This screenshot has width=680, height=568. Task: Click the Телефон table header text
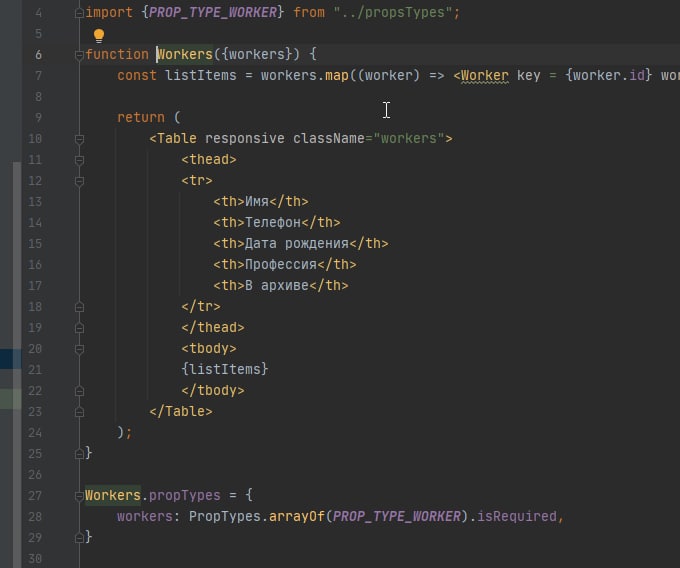tap(273, 222)
